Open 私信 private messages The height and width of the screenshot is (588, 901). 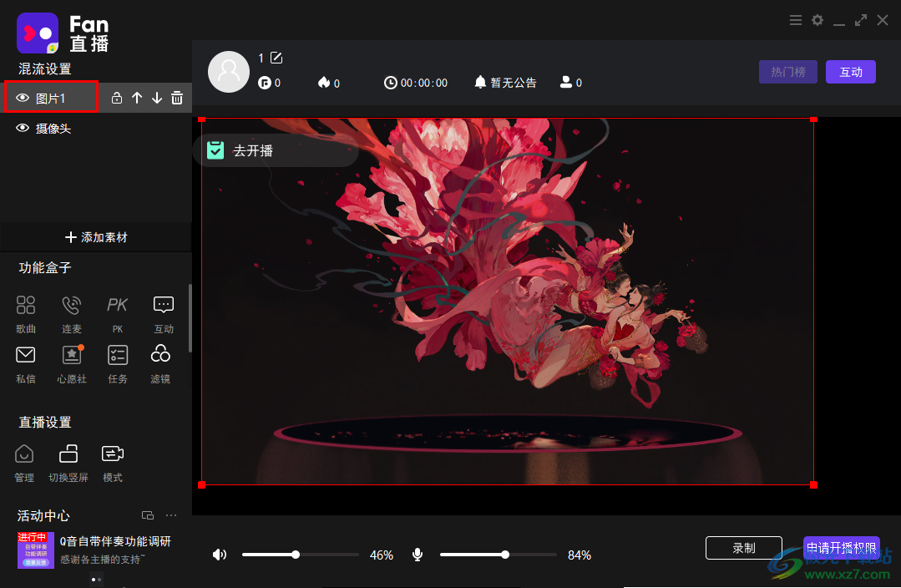[26, 364]
